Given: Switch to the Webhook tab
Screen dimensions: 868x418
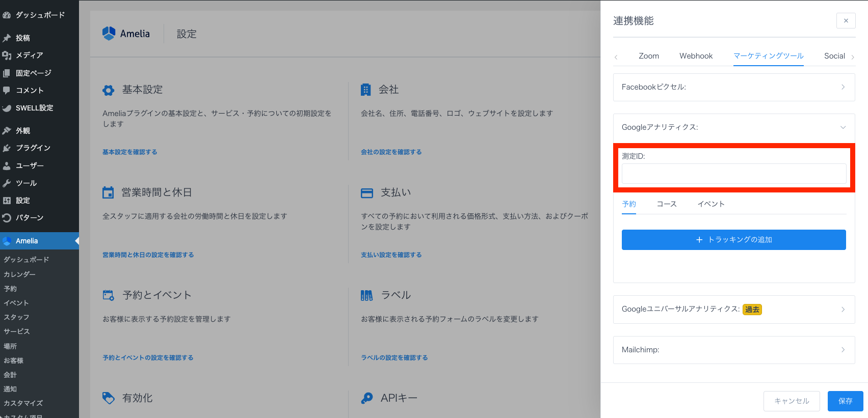Looking at the screenshot, I should pyautogui.click(x=696, y=56).
